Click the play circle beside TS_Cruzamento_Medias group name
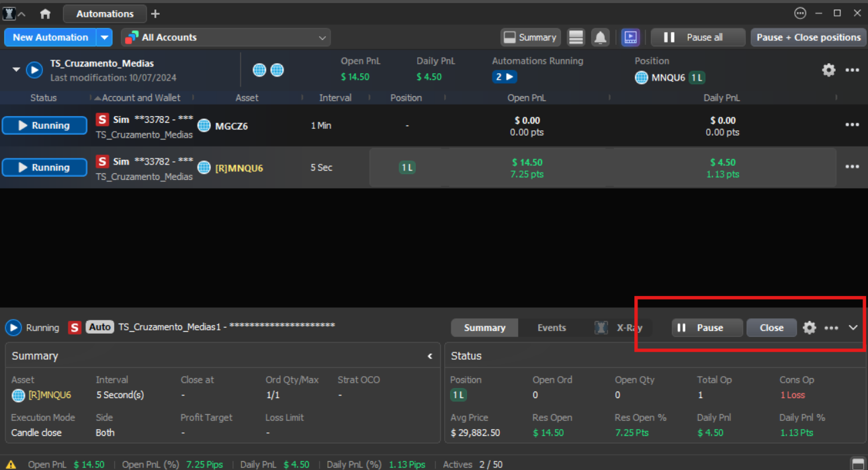The width and height of the screenshot is (868, 470). click(x=34, y=70)
